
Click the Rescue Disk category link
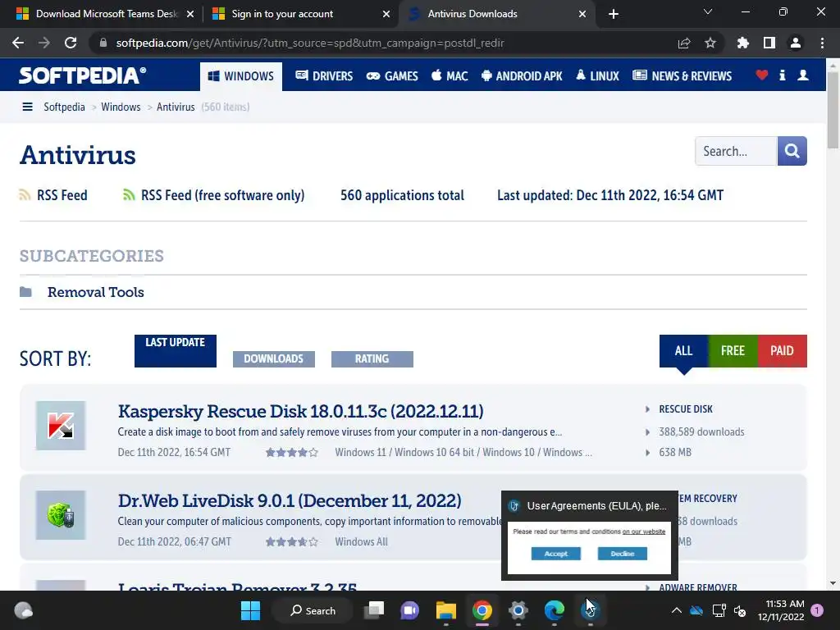[686, 409]
